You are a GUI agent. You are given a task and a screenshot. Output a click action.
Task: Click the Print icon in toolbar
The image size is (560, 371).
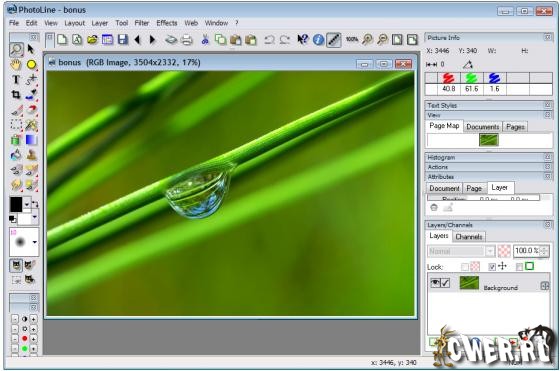(187, 40)
